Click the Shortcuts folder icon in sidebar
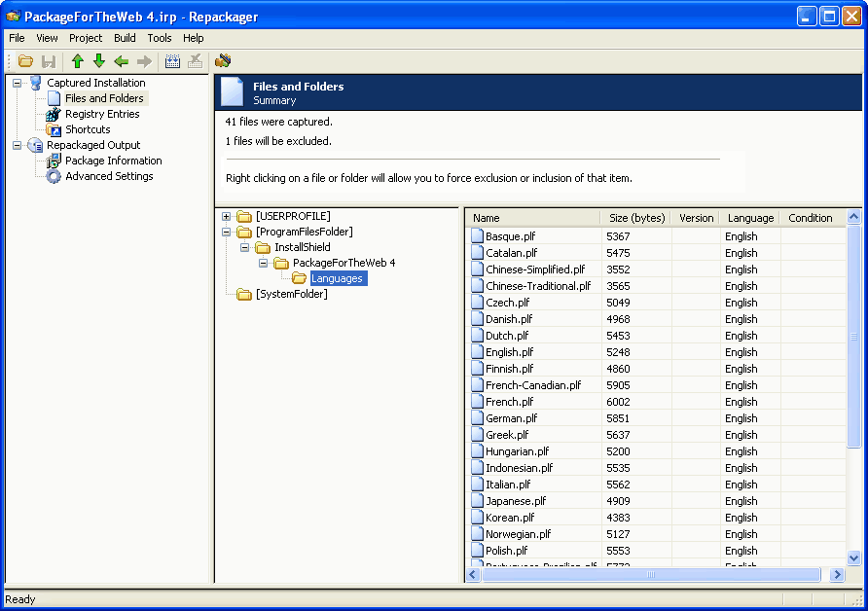868x611 pixels. pyautogui.click(x=54, y=129)
